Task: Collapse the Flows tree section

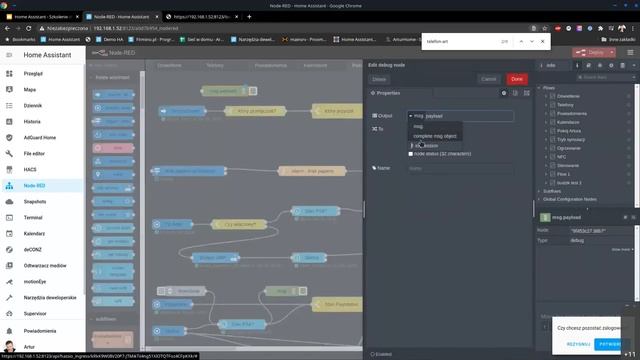Action: [x=539, y=88]
